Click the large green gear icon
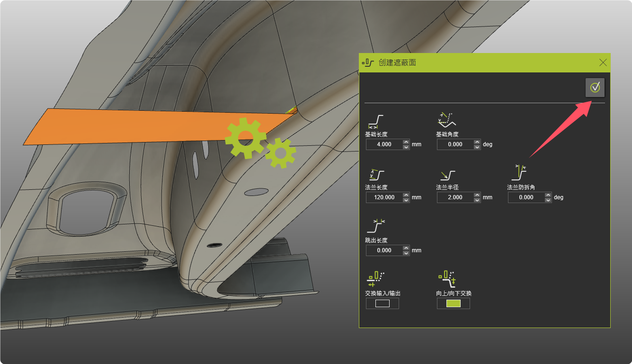Image resolution: width=632 pixels, height=364 pixels. 244,138
